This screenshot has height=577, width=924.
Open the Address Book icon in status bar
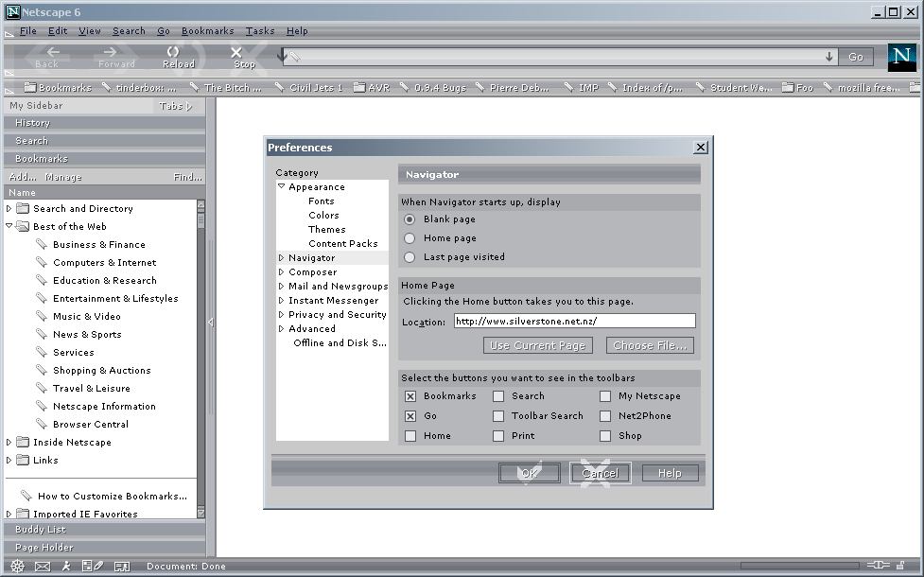click(122, 567)
